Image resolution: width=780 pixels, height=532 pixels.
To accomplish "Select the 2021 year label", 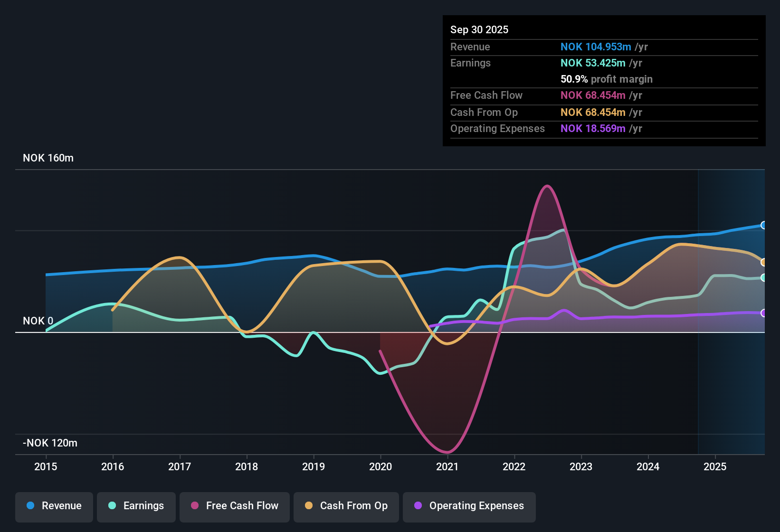I will pos(447,467).
